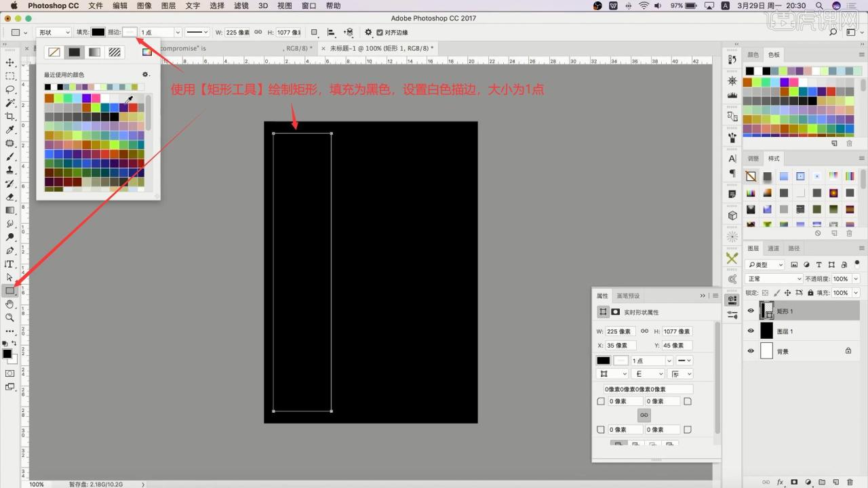868x488 pixels.
Task: Select the Magic Wand tool
Action: [10, 103]
